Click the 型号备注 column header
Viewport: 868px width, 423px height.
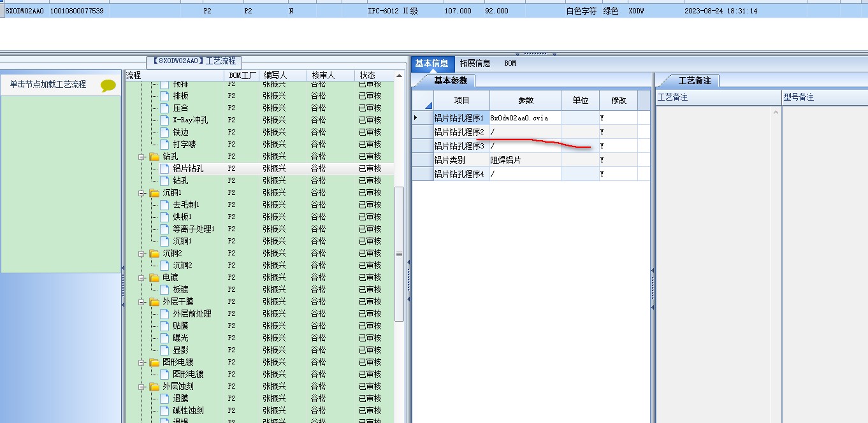(x=825, y=97)
